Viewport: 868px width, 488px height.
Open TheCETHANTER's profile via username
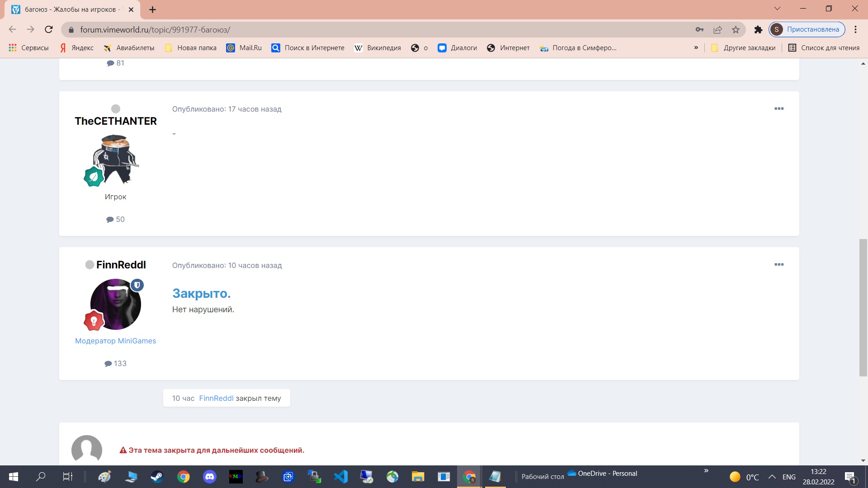[x=116, y=121]
